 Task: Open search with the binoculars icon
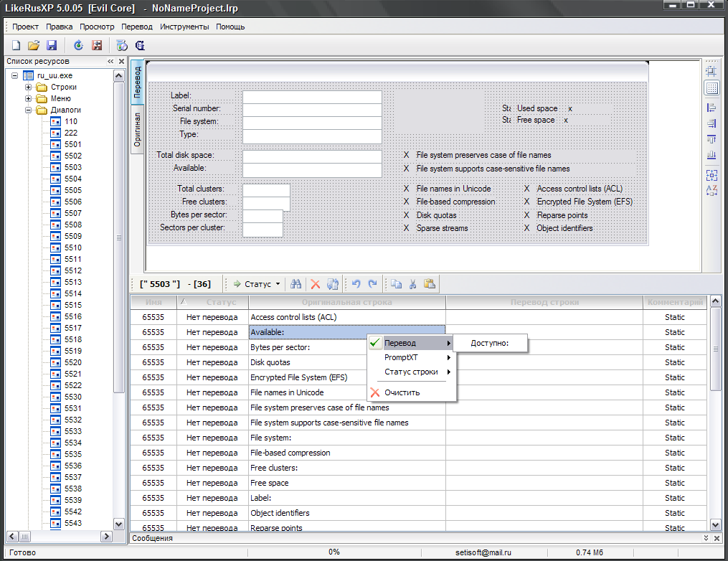point(296,284)
